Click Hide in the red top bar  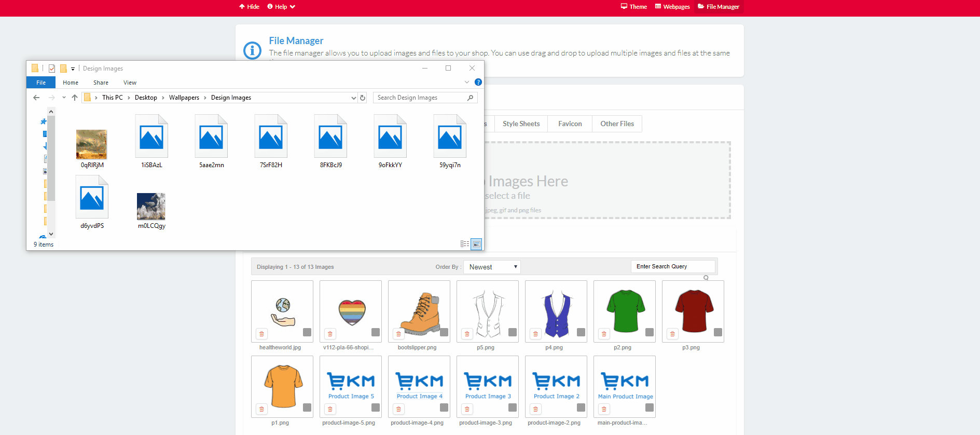(250, 7)
